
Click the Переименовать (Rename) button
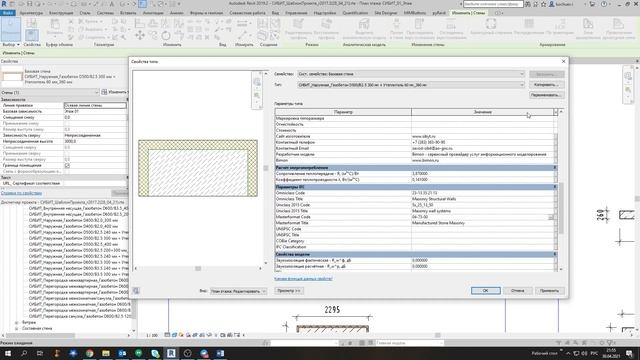coord(547,95)
